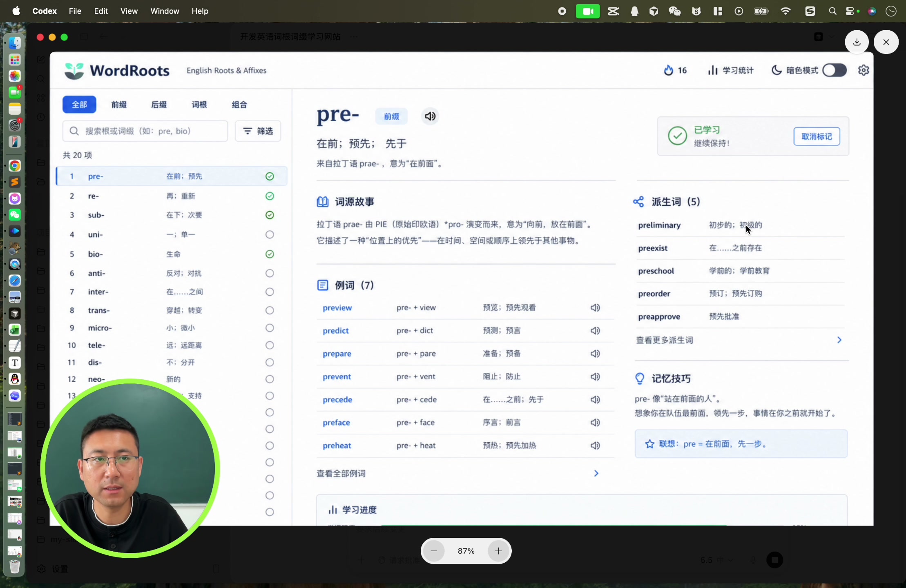The width and height of the screenshot is (906, 588).
Task: Select the 后缀 tab
Action: [159, 105]
